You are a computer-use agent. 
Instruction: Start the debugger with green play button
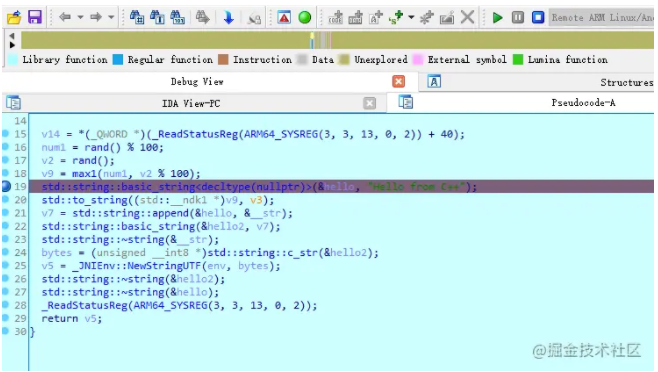498,17
